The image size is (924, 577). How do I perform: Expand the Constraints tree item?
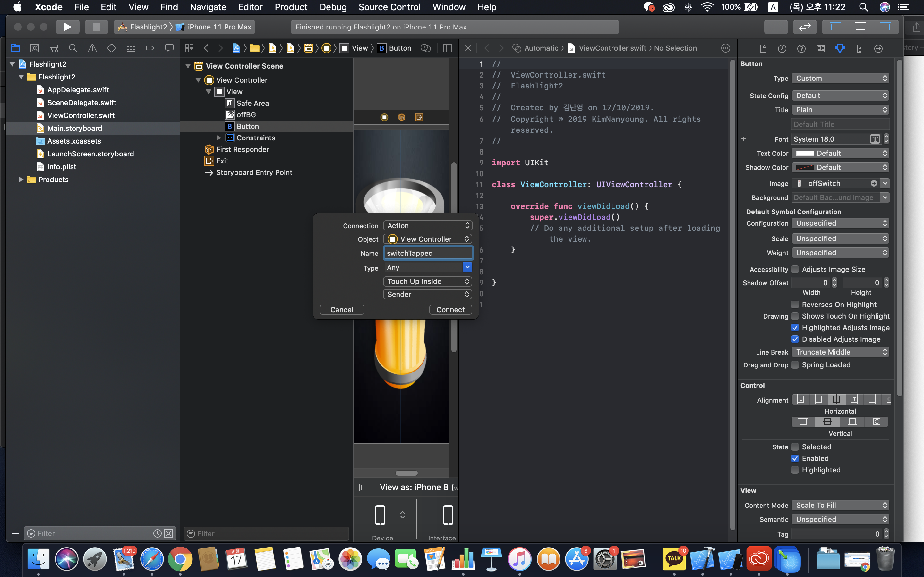coord(218,138)
